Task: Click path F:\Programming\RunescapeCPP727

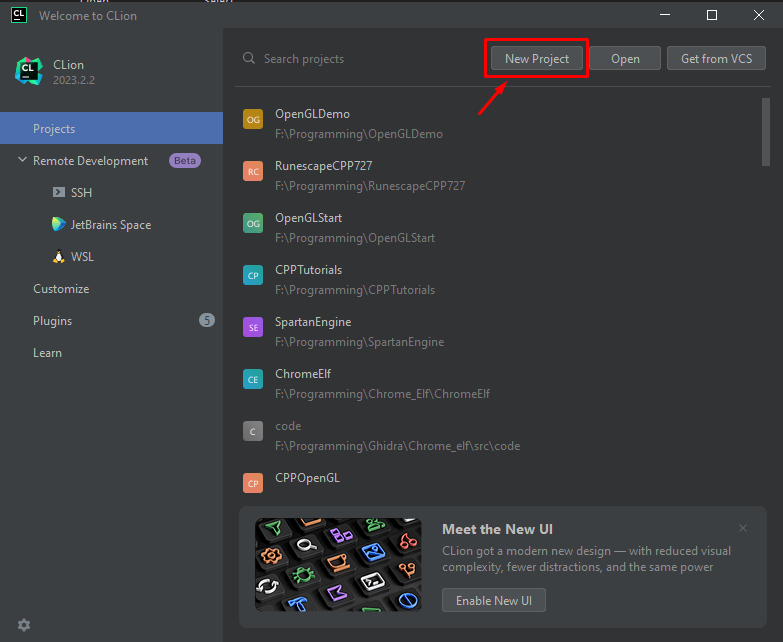Action: 370,186
